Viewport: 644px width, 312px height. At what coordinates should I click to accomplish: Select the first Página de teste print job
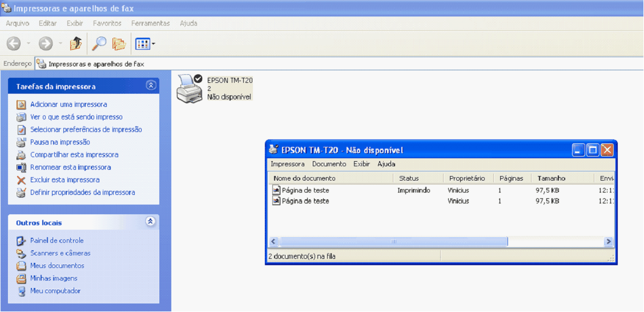tap(305, 190)
